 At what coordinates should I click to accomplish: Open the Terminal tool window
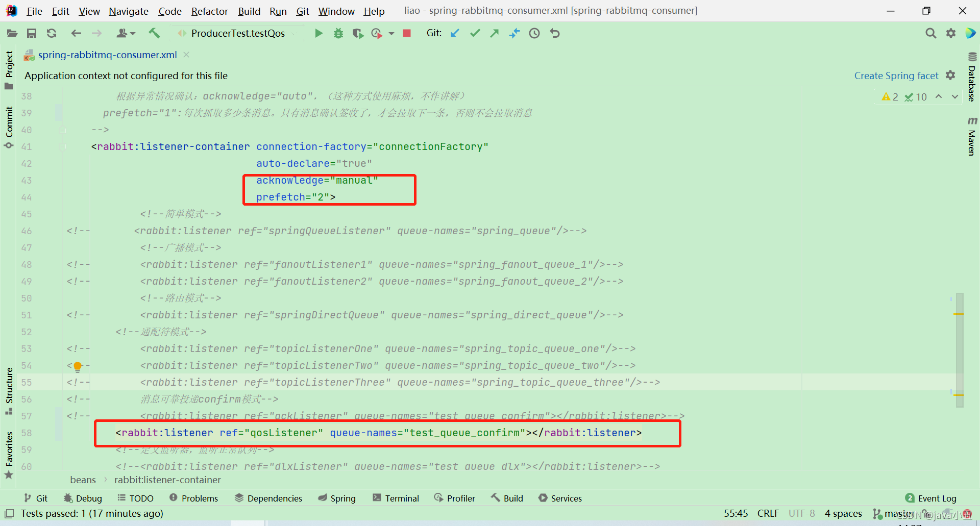pos(396,498)
